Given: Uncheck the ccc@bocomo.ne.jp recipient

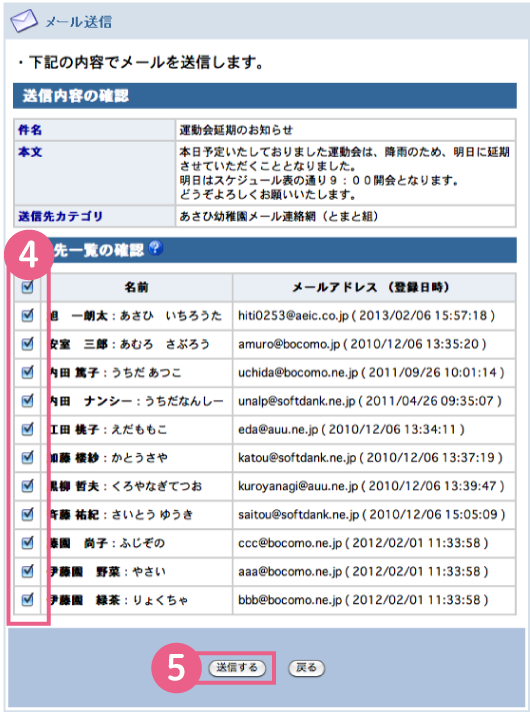Looking at the screenshot, I should click(x=28, y=542).
